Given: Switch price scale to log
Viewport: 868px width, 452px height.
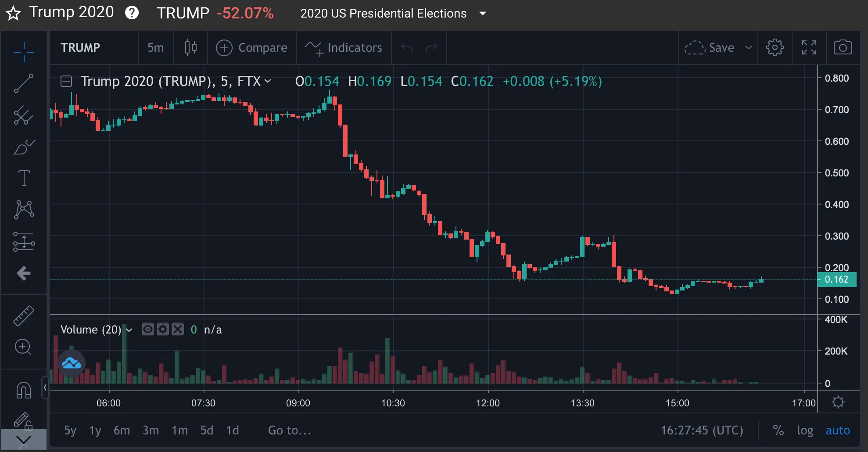Looking at the screenshot, I should pyautogui.click(x=805, y=430).
